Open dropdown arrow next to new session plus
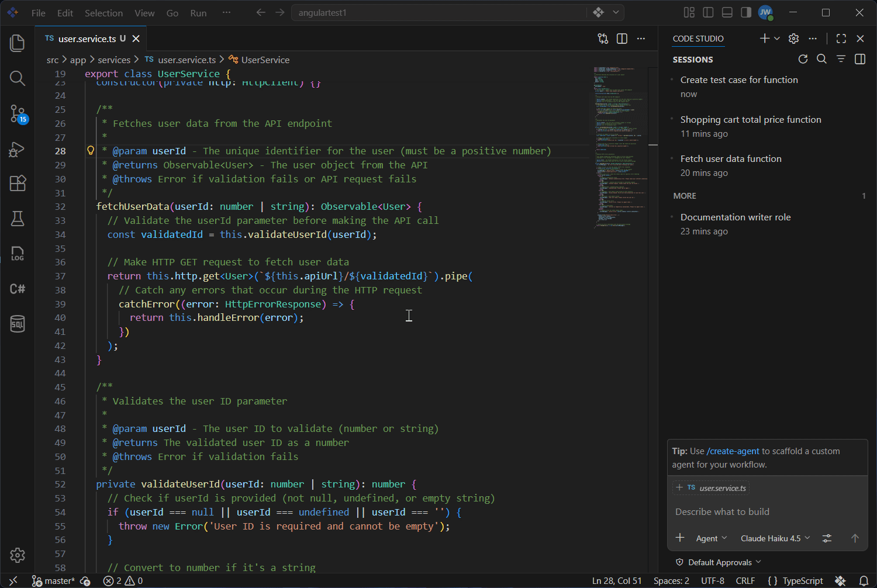877x588 pixels. coord(777,39)
